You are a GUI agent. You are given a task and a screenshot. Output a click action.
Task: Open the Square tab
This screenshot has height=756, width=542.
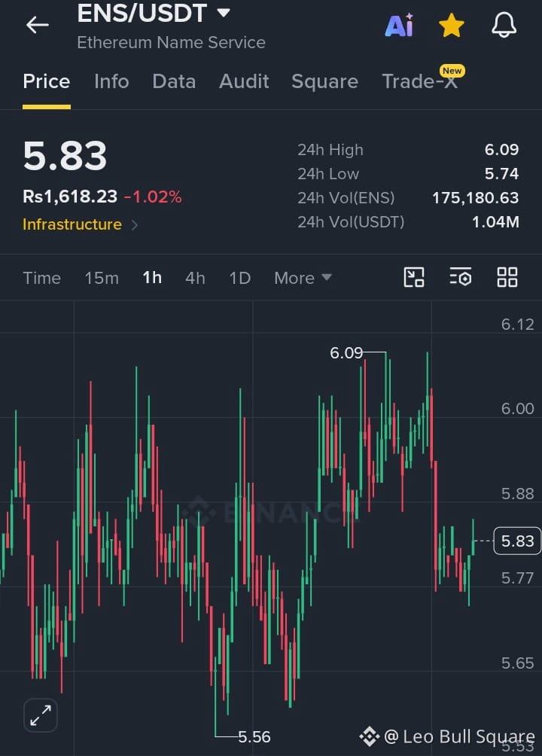click(x=324, y=81)
